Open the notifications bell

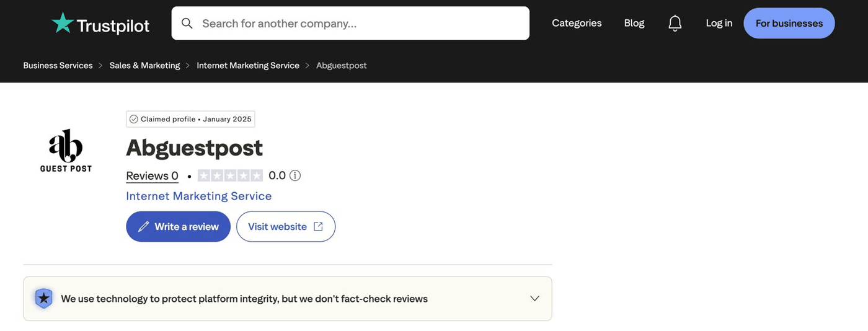[675, 24]
